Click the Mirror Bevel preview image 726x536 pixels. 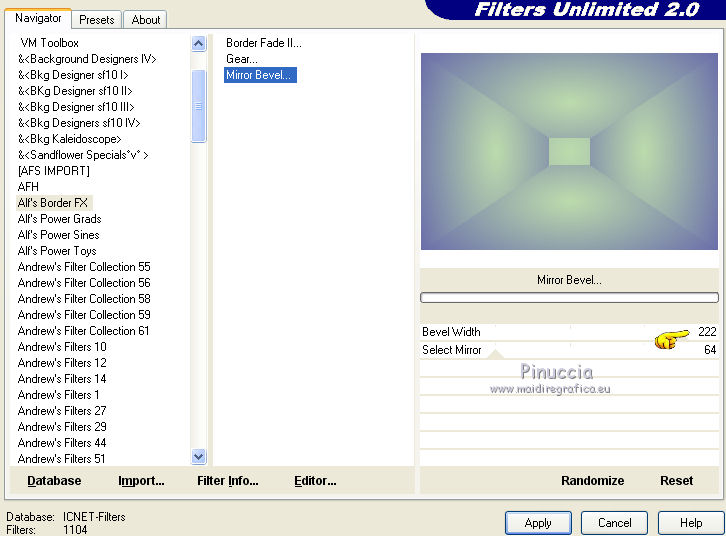[569, 151]
